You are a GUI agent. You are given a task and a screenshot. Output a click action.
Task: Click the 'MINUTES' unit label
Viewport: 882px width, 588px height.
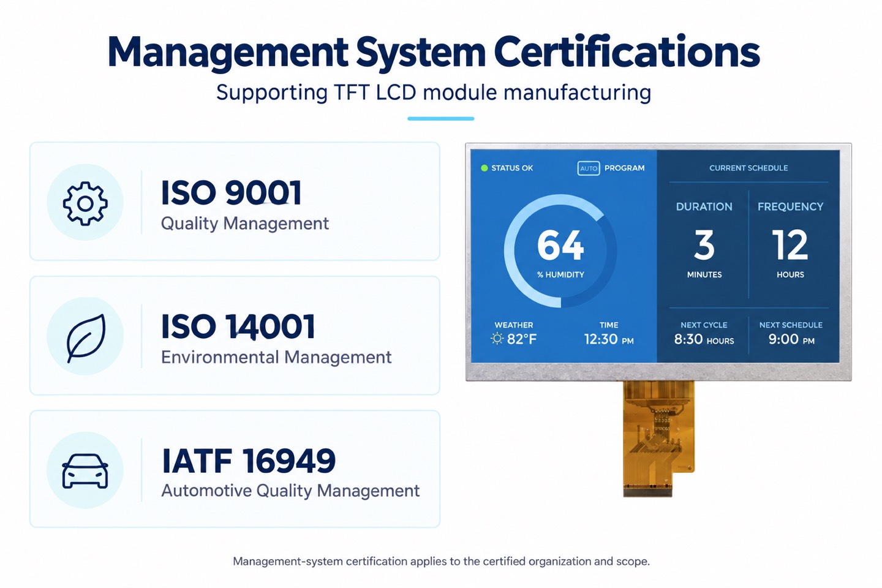(704, 275)
